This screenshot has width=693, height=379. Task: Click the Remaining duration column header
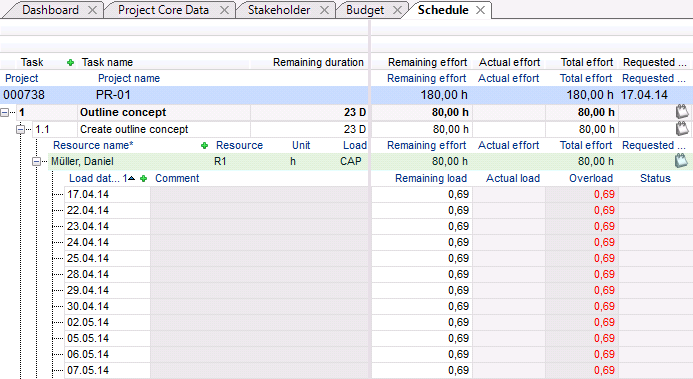click(318, 62)
